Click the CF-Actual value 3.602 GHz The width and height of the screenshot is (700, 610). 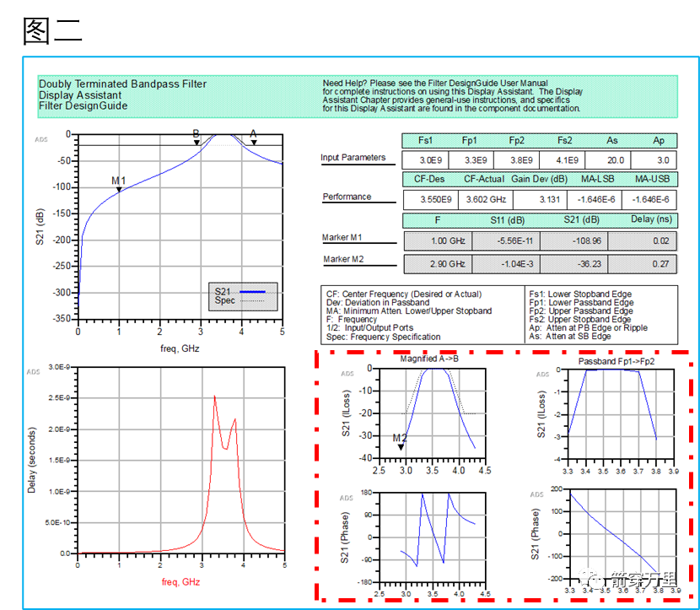(x=485, y=200)
